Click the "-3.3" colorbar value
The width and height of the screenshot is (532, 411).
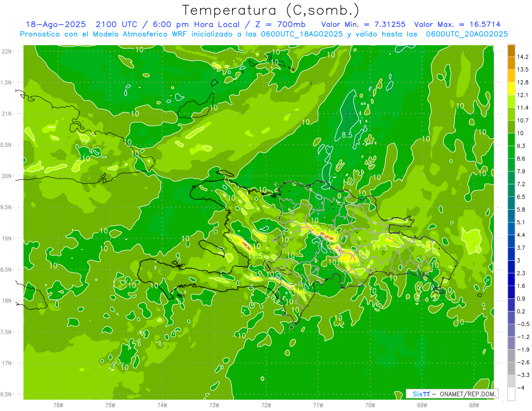tap(522, 375)
